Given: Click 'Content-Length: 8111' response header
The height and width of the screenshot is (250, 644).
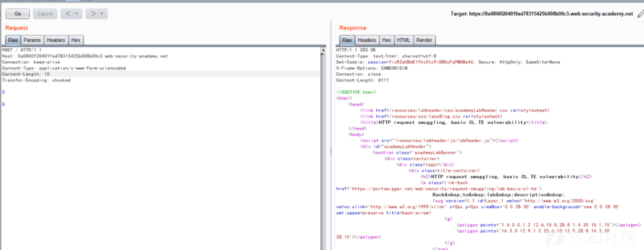Looking at the screenshot, I should 363,80.
